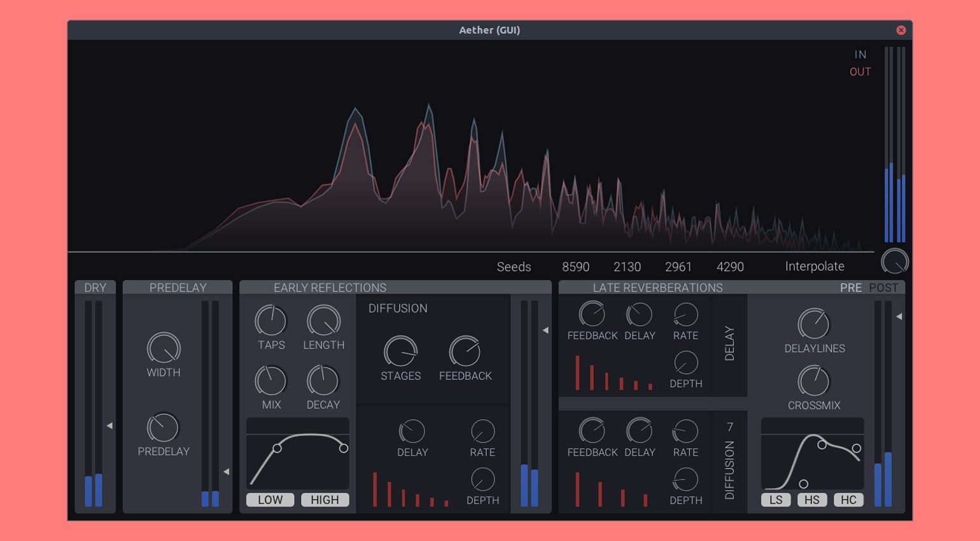Toggle the HIGH cut filter button
Viewport: 980px width, 541px height.
(x=325, y=500)
